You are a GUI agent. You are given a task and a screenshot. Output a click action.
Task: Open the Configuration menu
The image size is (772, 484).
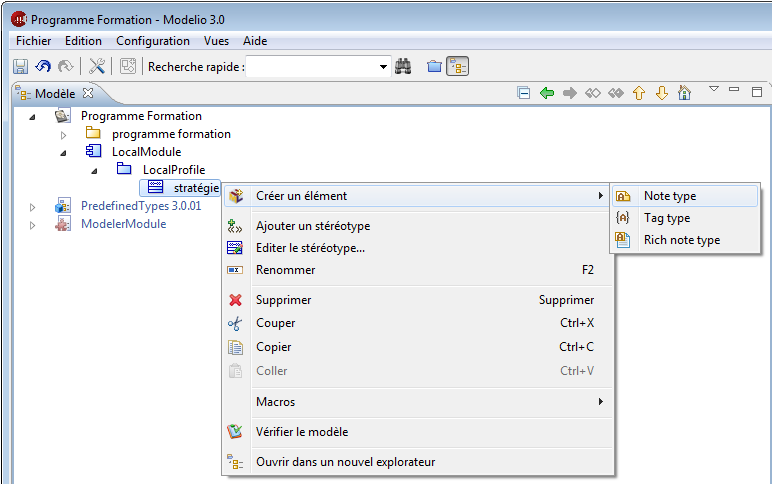153,41
